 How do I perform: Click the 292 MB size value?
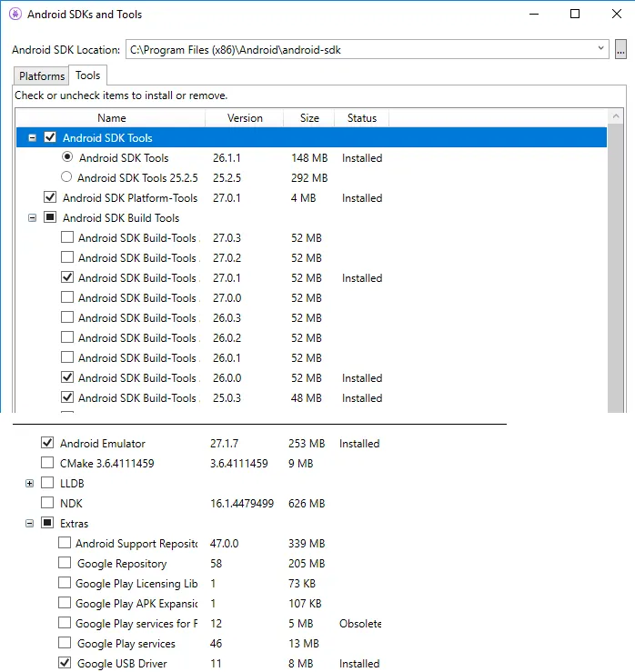point(309,177)
